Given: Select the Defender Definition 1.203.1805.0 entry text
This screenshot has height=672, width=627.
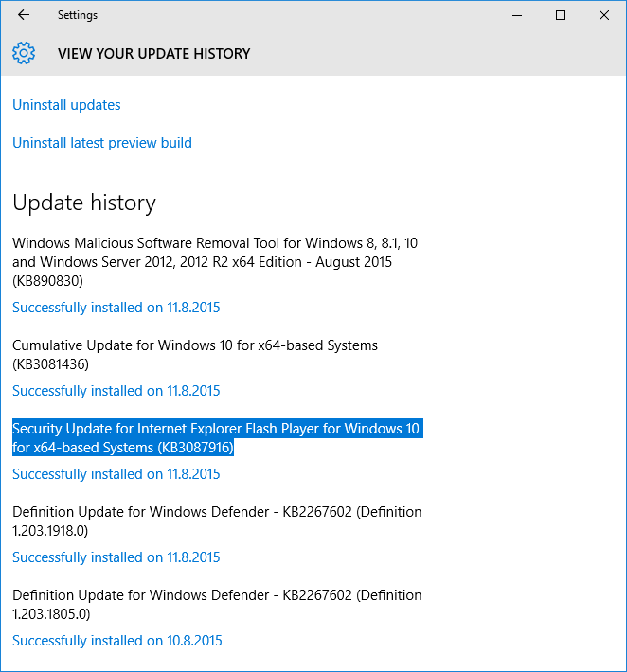Looking at the screenshot, I should pos(217,605).
